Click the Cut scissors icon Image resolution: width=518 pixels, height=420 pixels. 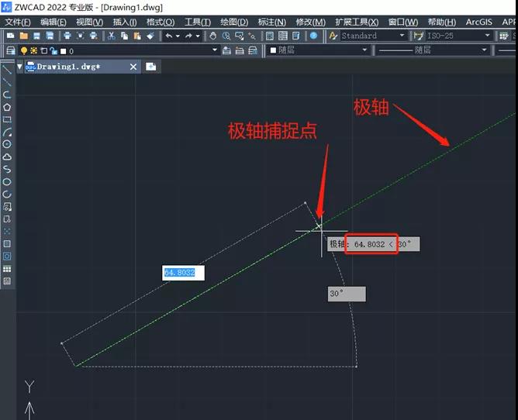(x=112, y=36)
